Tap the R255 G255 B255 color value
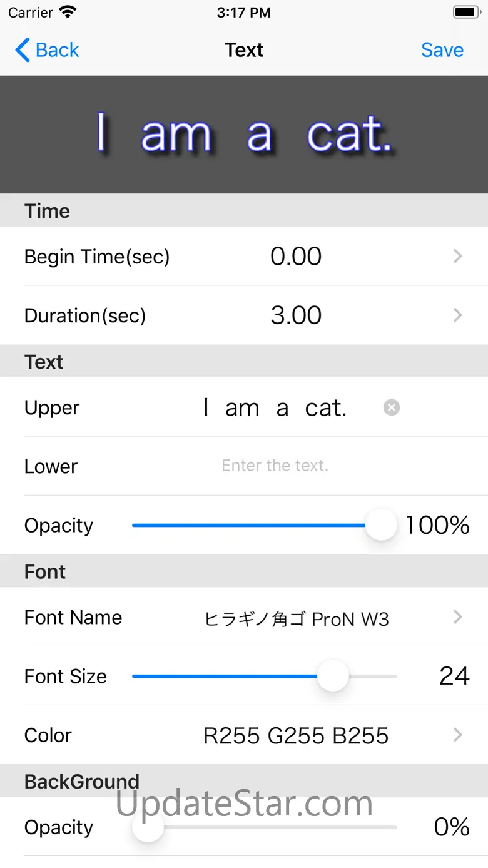This screenshot has height=868, width=488. pos(296,735)
